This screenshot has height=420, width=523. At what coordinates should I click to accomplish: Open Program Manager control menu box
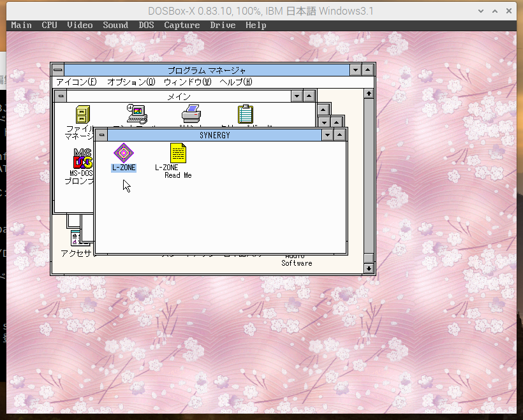[58, 70]
